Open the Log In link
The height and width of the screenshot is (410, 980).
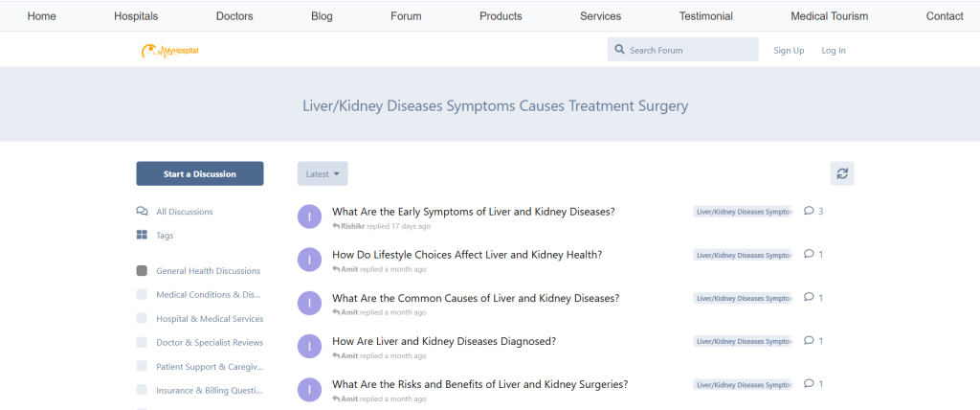pyautogui.click(x=834, y=50)
